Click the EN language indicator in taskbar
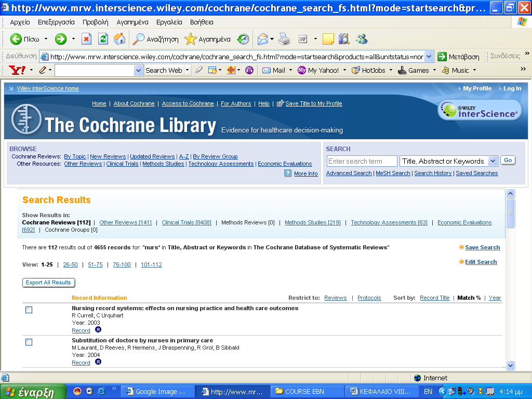 click(428, 392)
